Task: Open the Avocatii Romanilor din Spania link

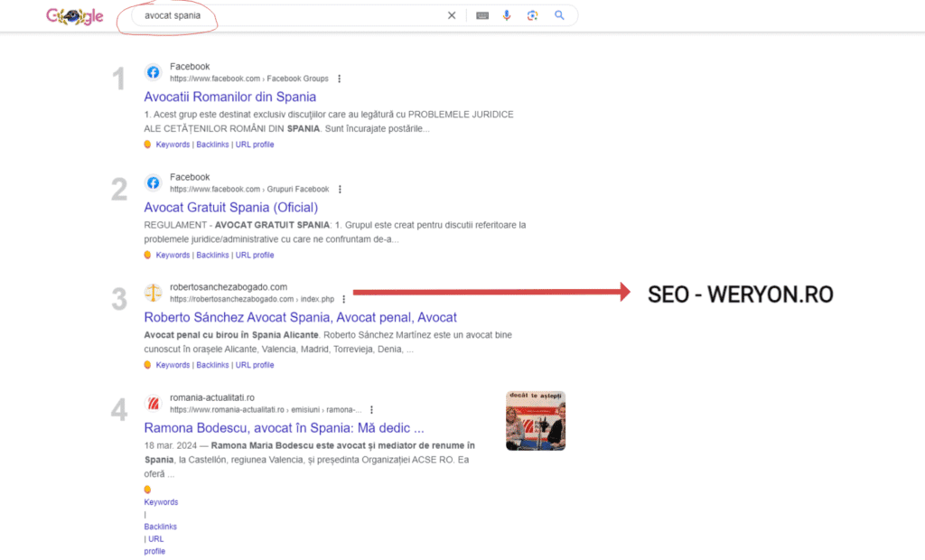Action: point(229,97)
